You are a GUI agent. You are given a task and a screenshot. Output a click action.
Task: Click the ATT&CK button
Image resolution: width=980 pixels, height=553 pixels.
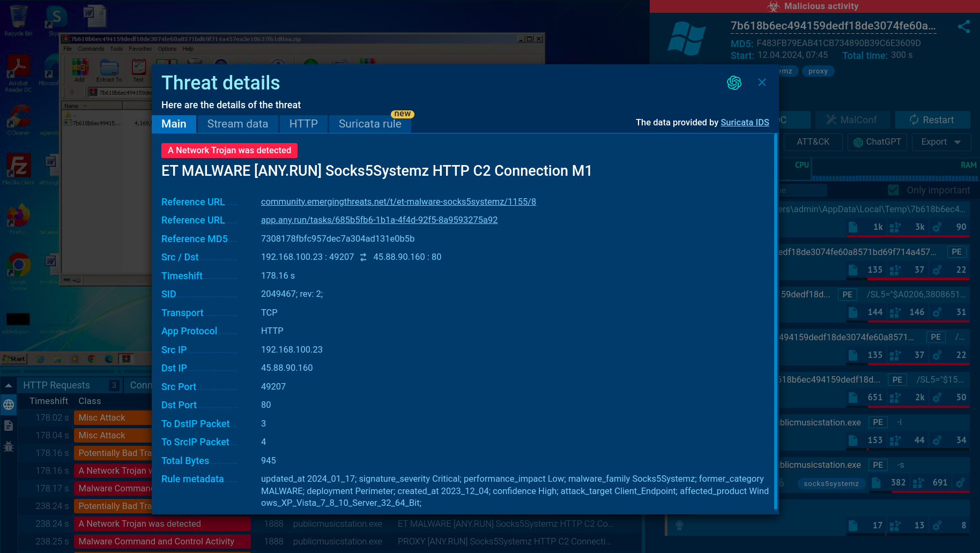[x=812, y=142]
